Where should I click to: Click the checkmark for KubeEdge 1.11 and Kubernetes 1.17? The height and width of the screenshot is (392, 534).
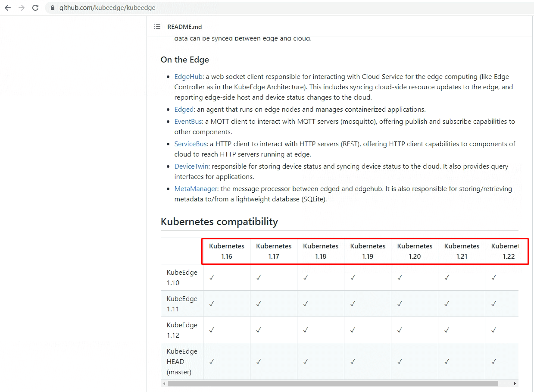click(x=259, y=304)
